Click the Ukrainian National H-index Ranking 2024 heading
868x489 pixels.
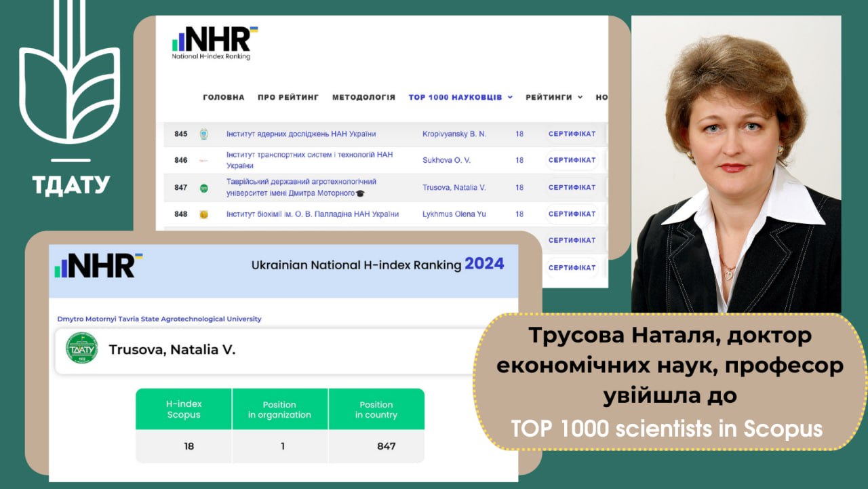tap(378, 265)
